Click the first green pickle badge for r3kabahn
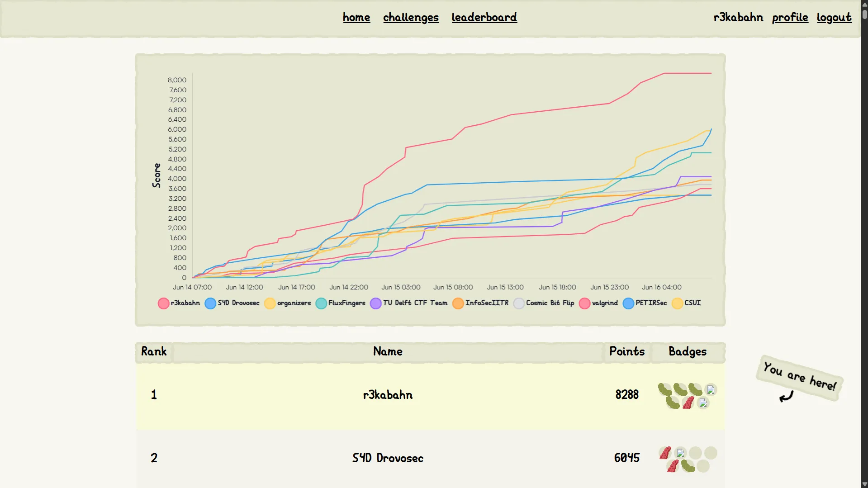868x488 pixels. tap(664, 389)
